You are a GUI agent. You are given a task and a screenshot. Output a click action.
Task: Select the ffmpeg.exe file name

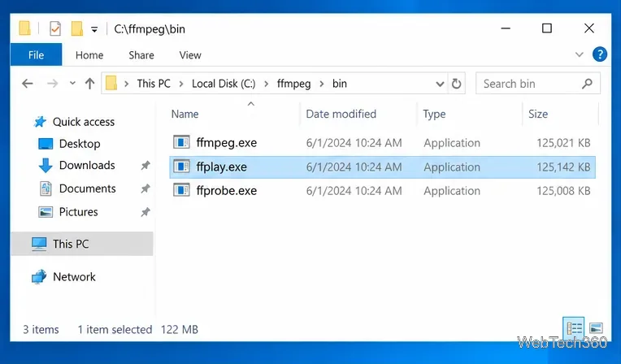click(227, 142)
